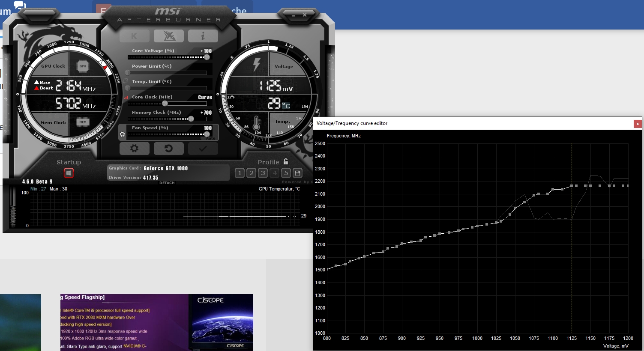Viewport: 644px width, 351px height.
Task: Toggle Fan Speed Auto mode
Action: coord(210,139)
